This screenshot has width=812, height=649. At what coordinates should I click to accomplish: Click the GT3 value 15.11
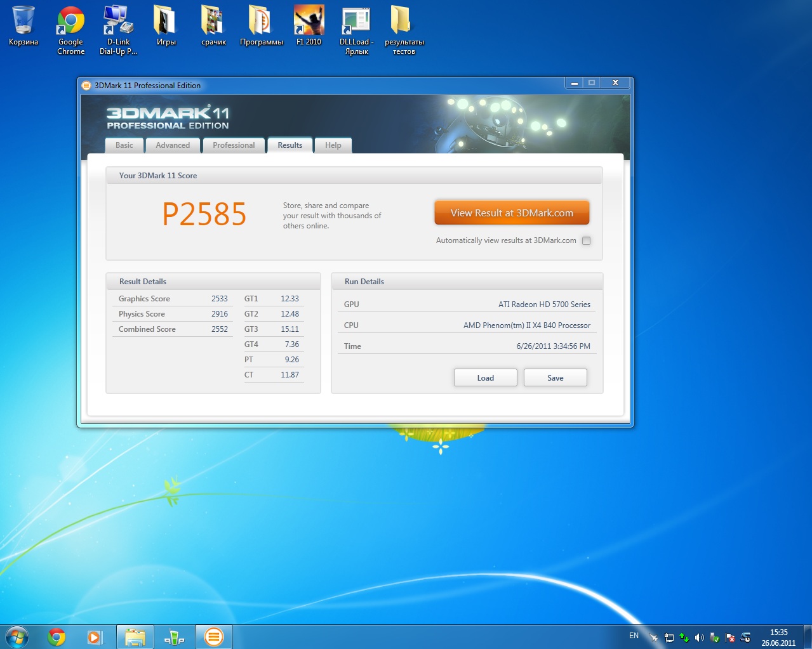pyautogui.click(x=290, y=329)
